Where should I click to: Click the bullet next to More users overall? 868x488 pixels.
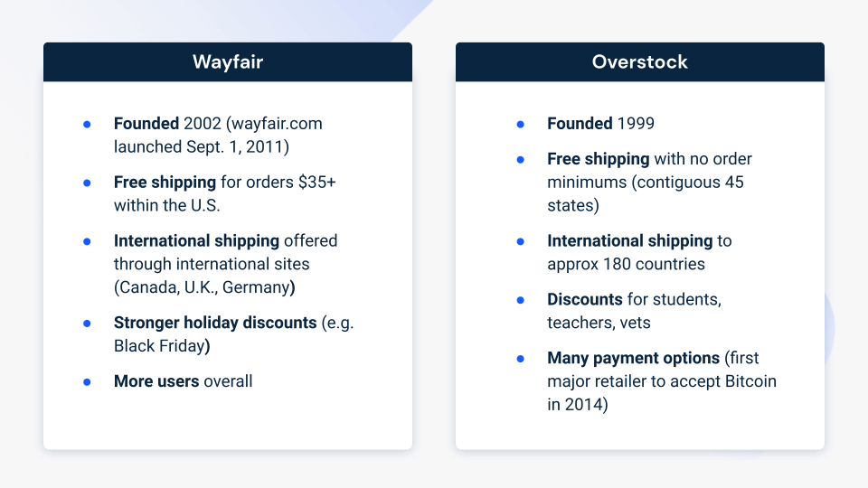(x=87, y=382)
